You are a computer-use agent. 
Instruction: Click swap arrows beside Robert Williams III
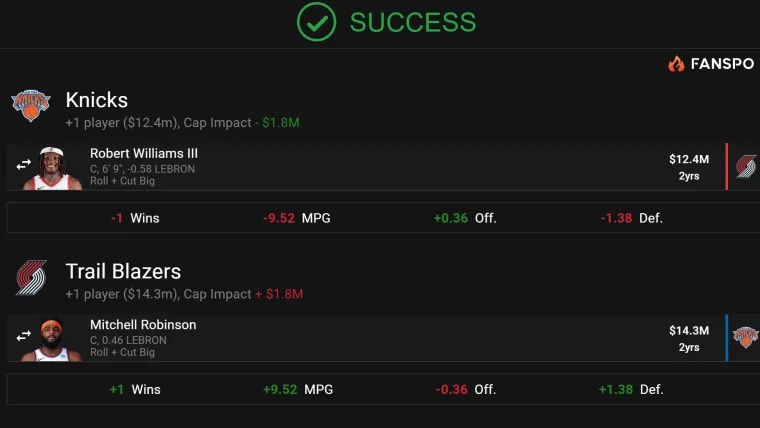tap(23, 165)
